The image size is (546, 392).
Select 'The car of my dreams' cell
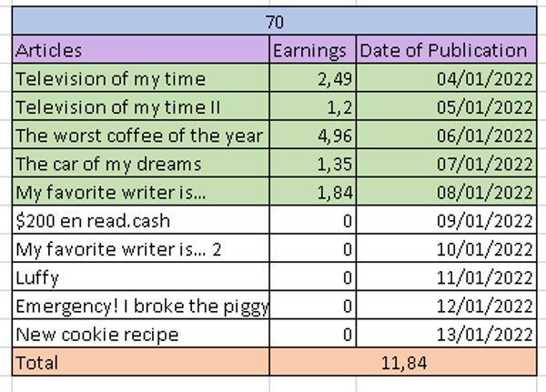click(x=141, y=164)
